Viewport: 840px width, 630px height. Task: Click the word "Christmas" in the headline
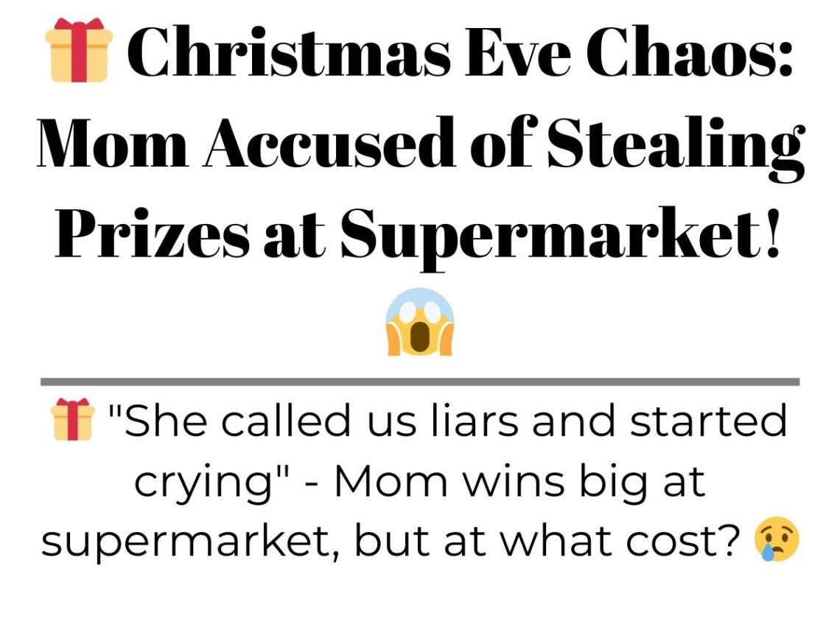(290, 52)
